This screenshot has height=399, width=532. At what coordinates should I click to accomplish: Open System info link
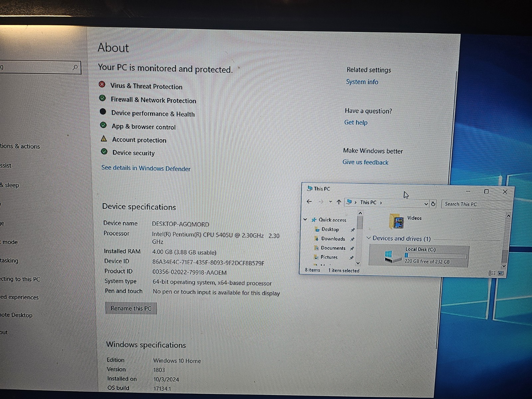tap(362, 82)
